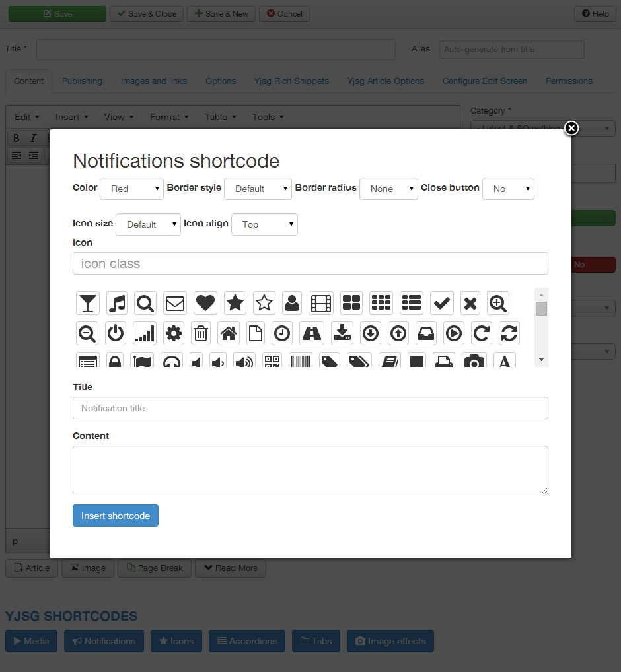This screenshot has width=621, height=672.
Task: Expand the Border radius dropdown
Action: [x=388, y=189]
